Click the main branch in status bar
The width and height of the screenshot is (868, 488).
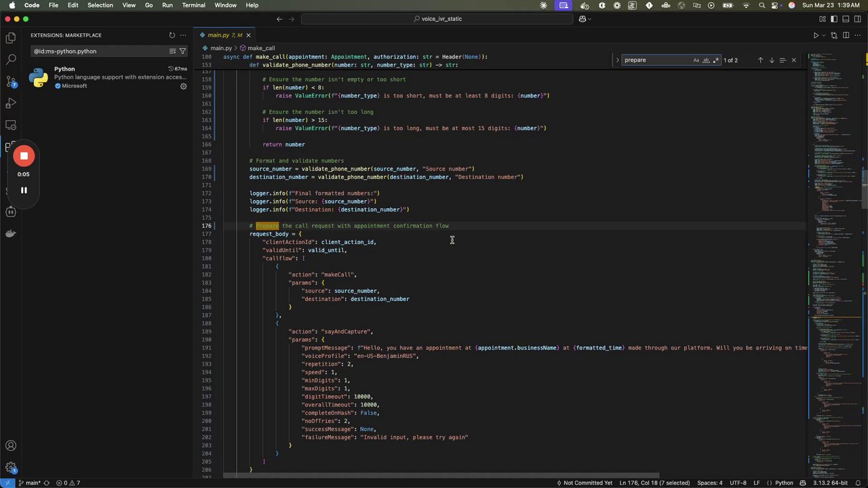(32, 483)
